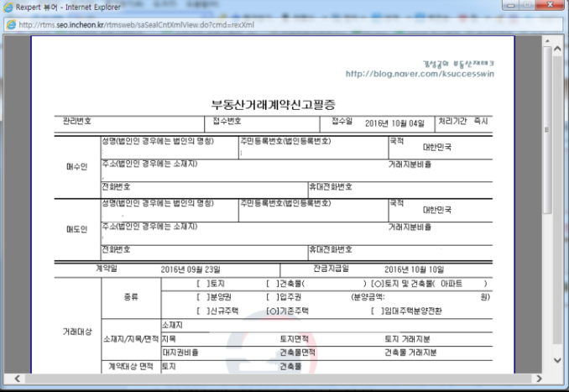Click the 종류 label
The image size is (569, 392).
pos(131,297)
